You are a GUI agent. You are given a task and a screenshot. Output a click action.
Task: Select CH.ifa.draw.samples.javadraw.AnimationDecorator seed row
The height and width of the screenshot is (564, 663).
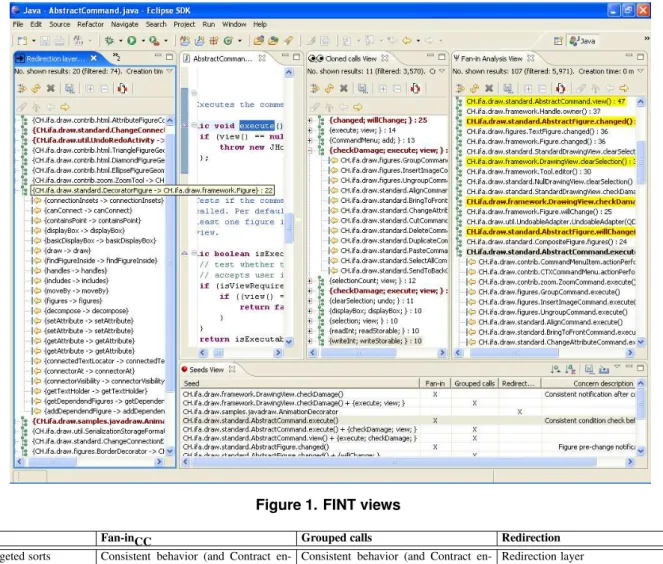260,411
